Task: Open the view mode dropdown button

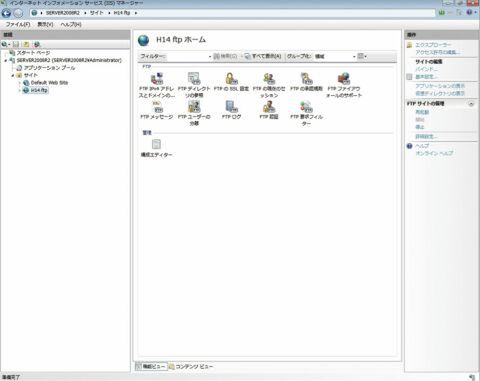Action: pyautogui.click(x=362, y=56)
